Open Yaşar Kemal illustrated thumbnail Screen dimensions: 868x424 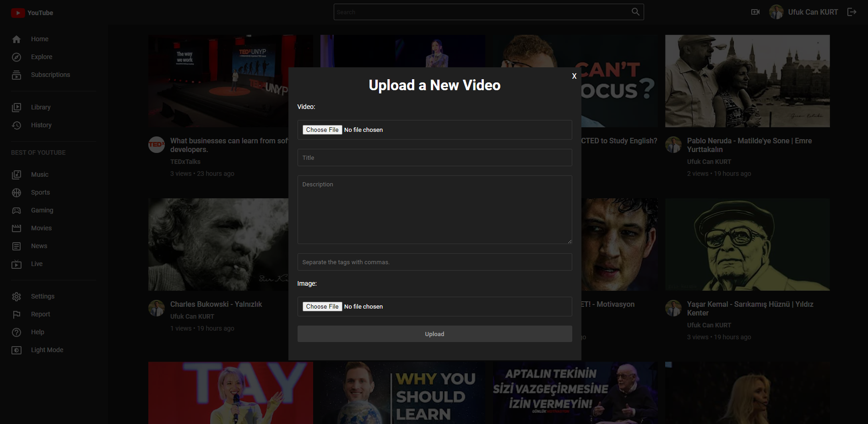tap(748, 245)
